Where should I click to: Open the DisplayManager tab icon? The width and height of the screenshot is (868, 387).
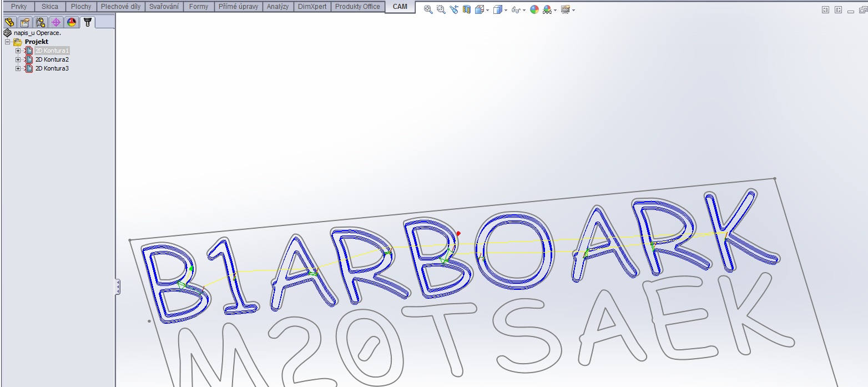71,22
